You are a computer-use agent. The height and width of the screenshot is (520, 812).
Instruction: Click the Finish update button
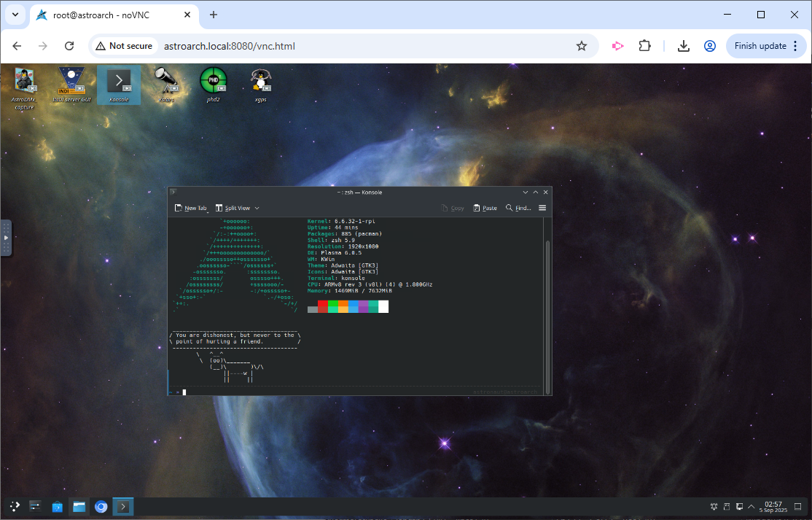[x=760, y=46]
